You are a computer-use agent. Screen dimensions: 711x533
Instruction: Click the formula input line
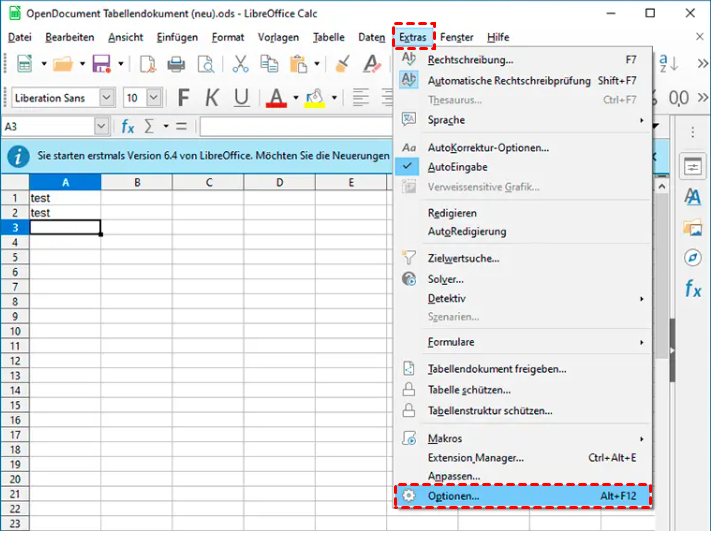296,127
